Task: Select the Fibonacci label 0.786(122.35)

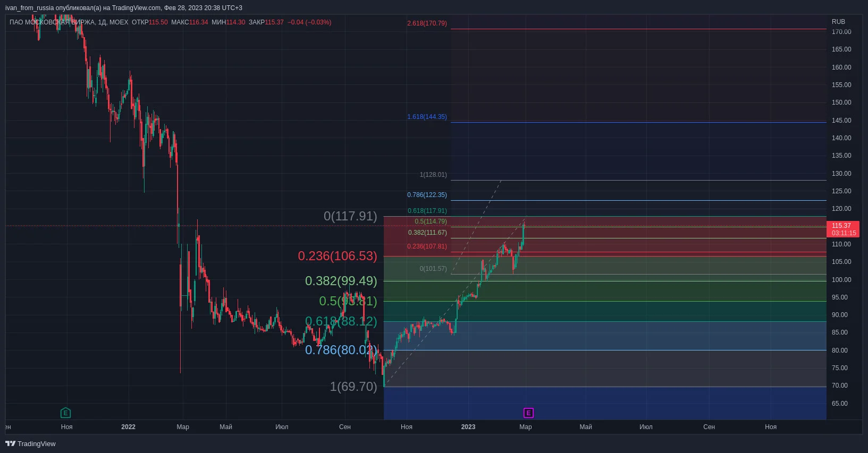Action: click(x=427, y=195)
